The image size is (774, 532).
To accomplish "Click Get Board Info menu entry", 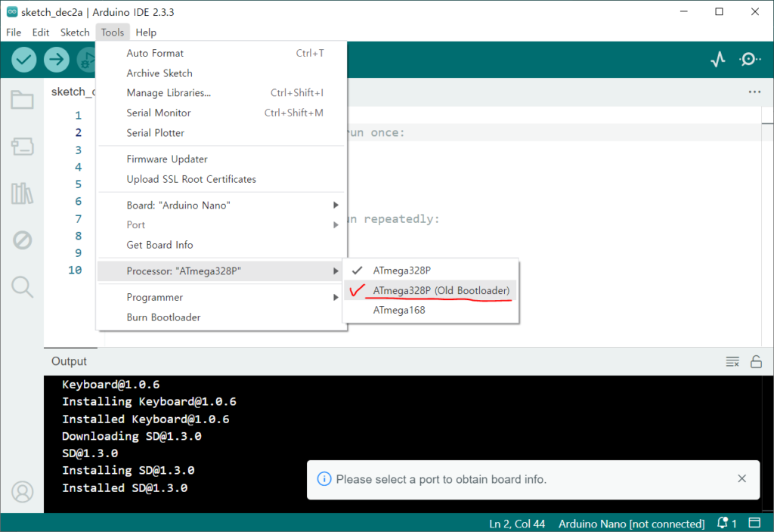I will tap(221, 245).
